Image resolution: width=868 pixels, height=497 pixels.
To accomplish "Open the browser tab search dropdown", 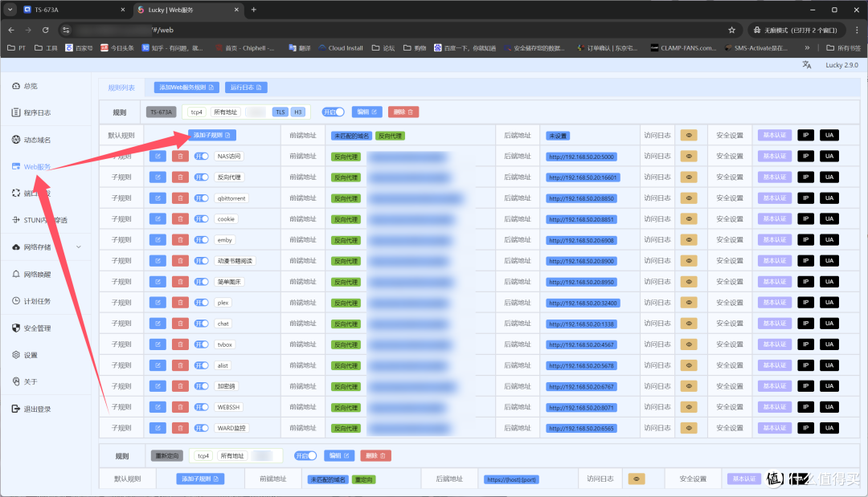I will click(x=10, y=10).
